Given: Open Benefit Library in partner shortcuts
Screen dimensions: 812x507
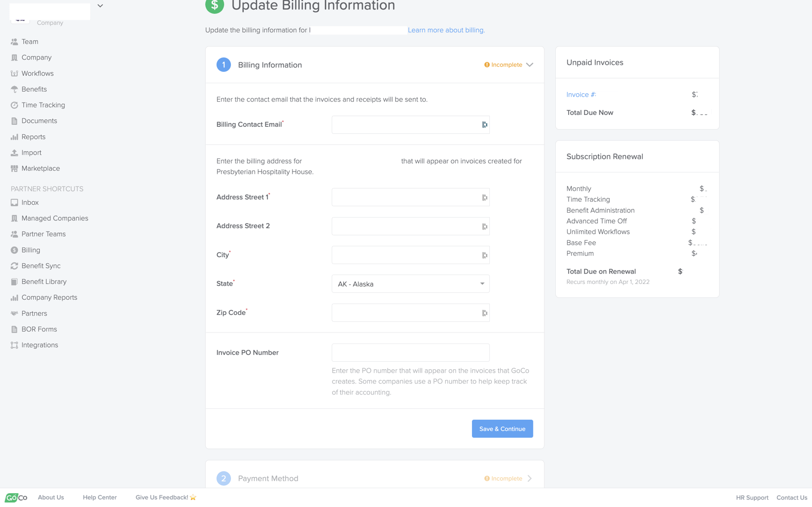Looking at the screenshot, I should 44,282.
